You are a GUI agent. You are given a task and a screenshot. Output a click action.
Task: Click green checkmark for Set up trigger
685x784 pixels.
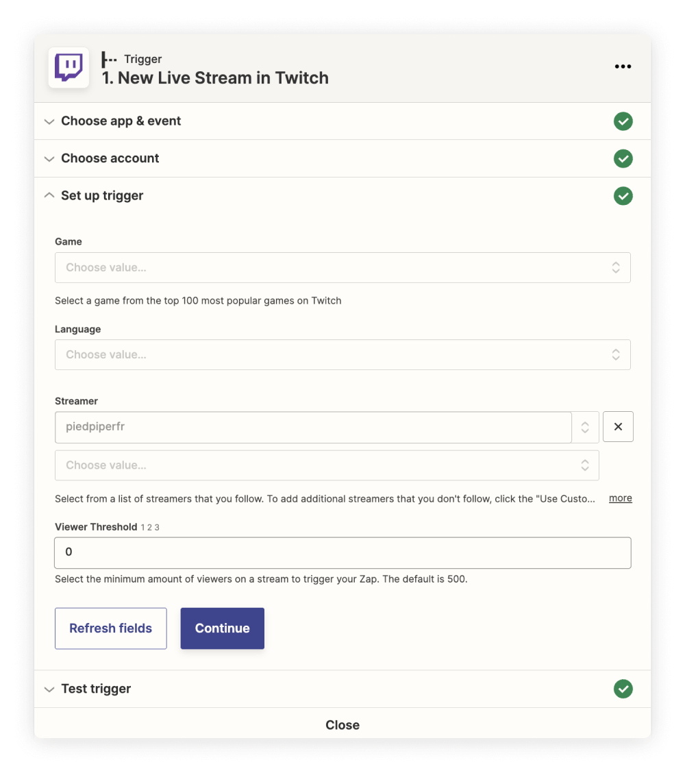(623, 196)
